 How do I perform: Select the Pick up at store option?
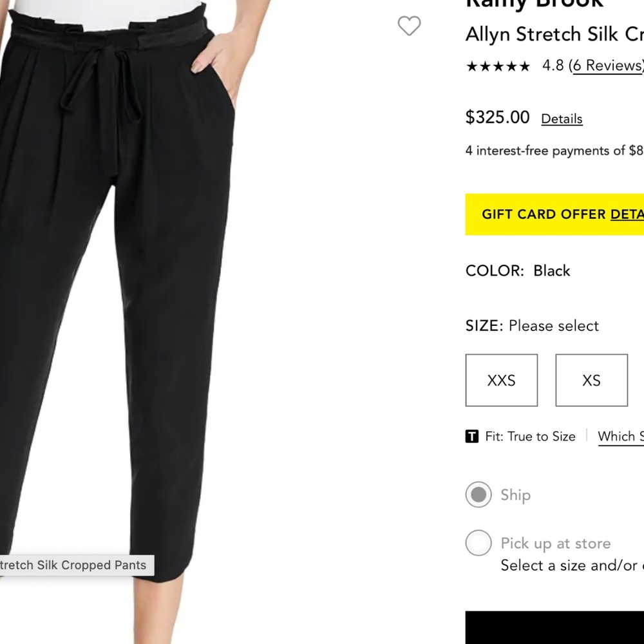pyautogui.click(x=478, y=543)
